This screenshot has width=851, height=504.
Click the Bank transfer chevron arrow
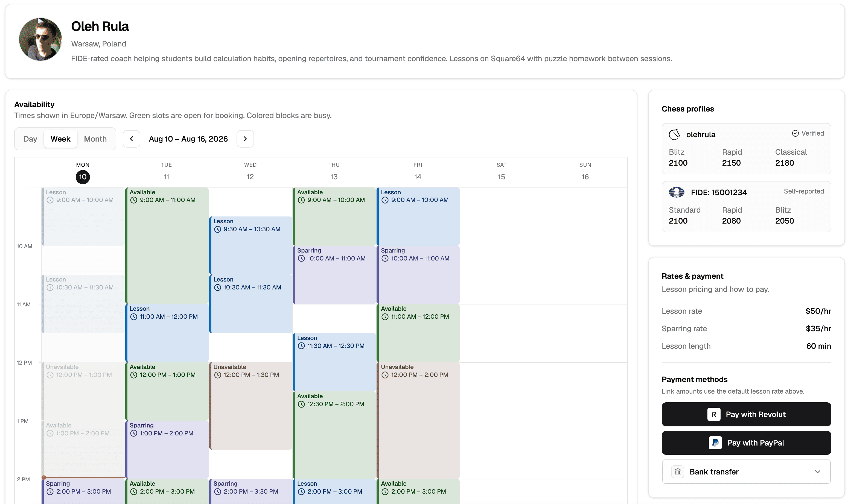click(817, 472)
